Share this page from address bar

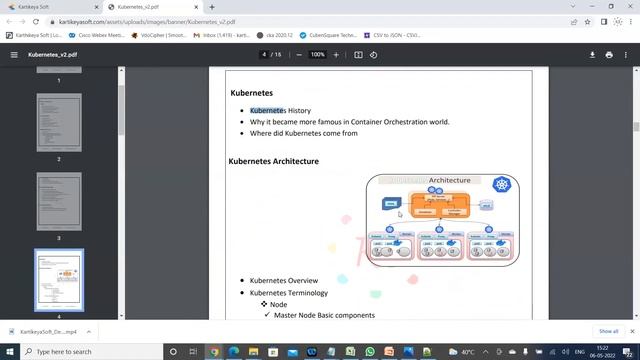(x=574, y=22)
